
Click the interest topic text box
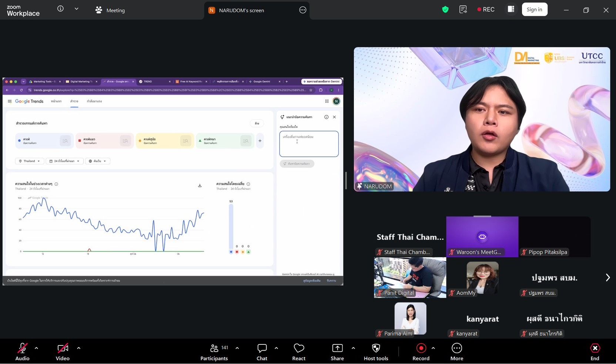(309, 144)
